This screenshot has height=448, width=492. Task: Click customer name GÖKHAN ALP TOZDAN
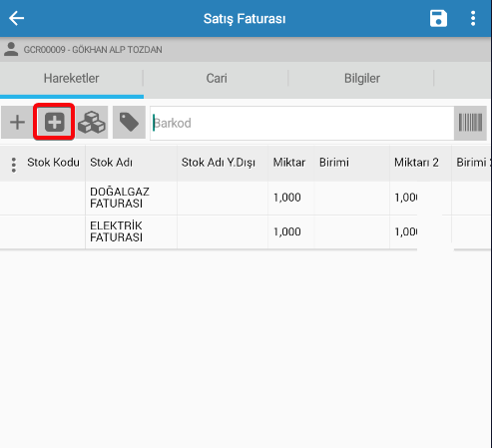coord(117,50)
